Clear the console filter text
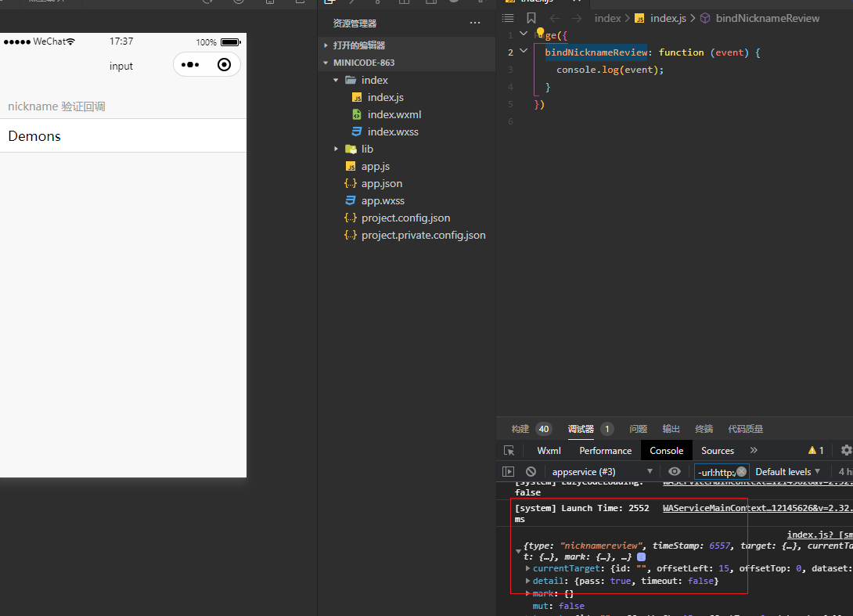This screenshot has width=853, height=616. click(x=741, y=471)
